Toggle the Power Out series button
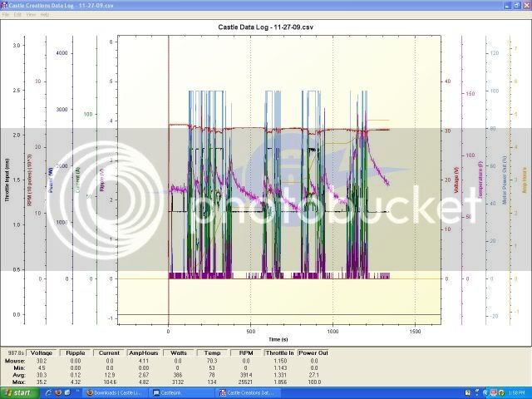This screenshot has height=399, width=532. (313, 352)
